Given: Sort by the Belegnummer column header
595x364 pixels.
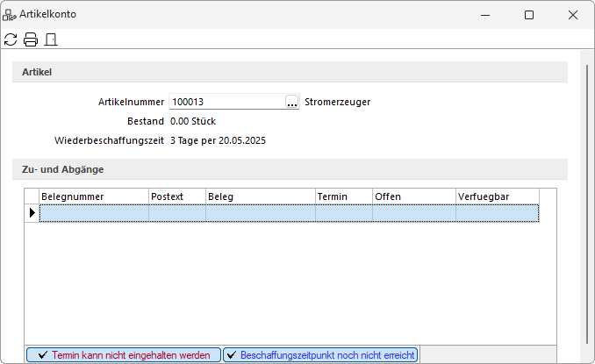Looking at the screenshot, I should coord(94,196).
